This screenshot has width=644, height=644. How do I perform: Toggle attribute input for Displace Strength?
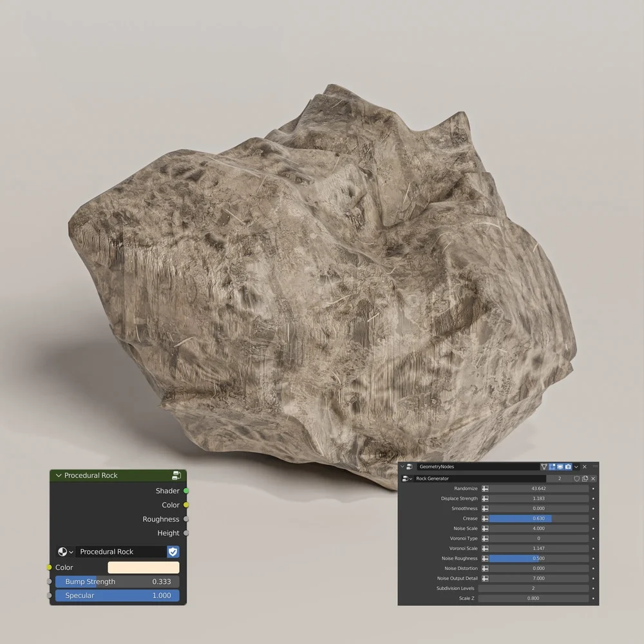point(485,498)
